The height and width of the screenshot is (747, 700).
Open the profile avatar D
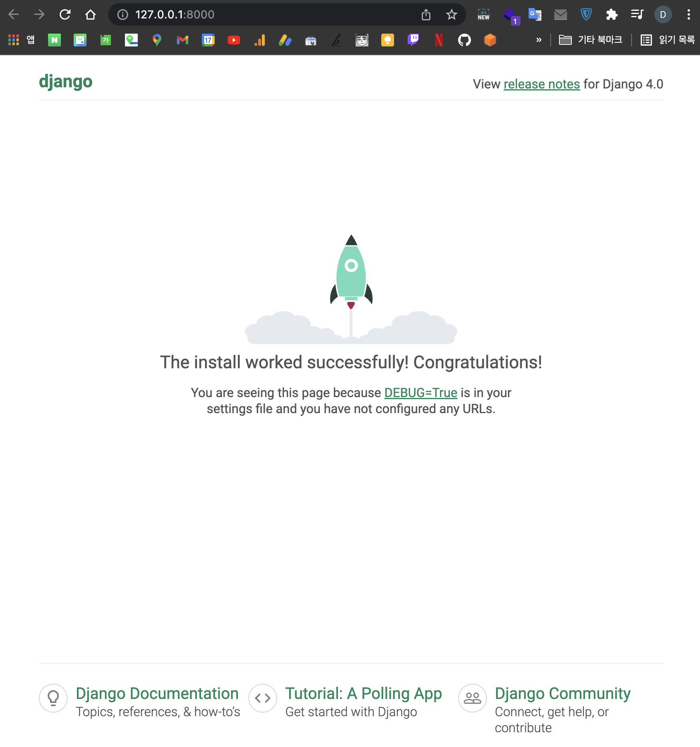663,15
